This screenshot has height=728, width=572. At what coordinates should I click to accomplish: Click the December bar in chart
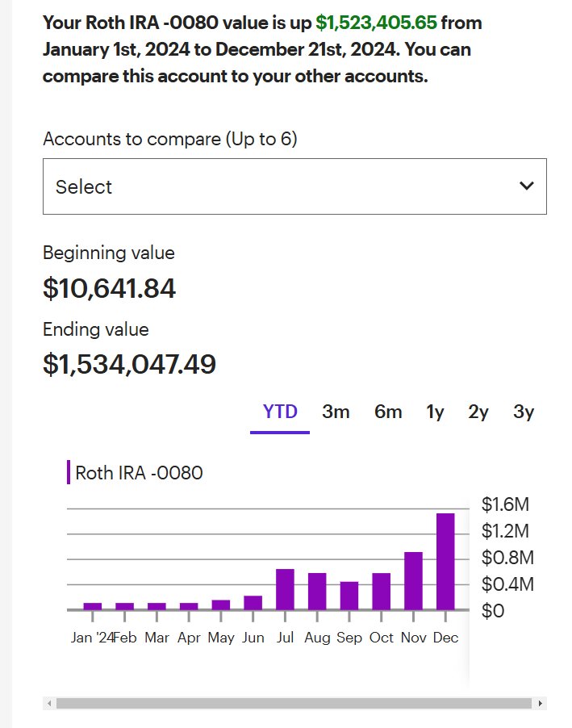coord(445,561)
